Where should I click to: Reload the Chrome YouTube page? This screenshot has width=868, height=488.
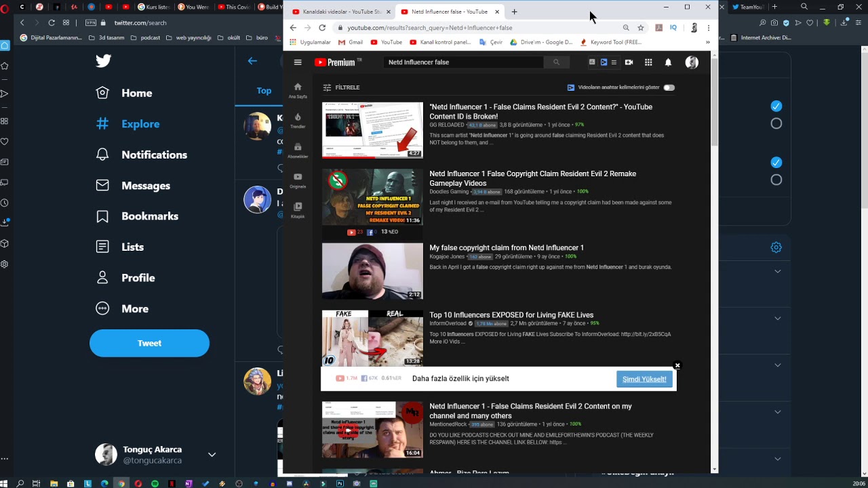(x=322, y=28)
